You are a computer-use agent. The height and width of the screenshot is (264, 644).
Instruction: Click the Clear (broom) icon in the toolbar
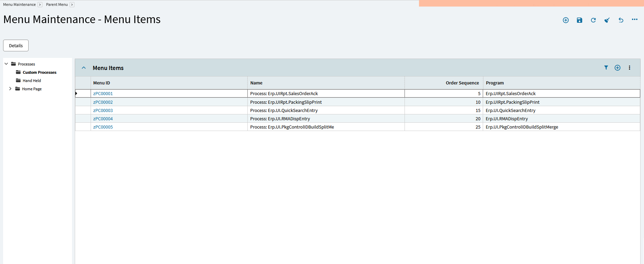click(x=607, y=20)
